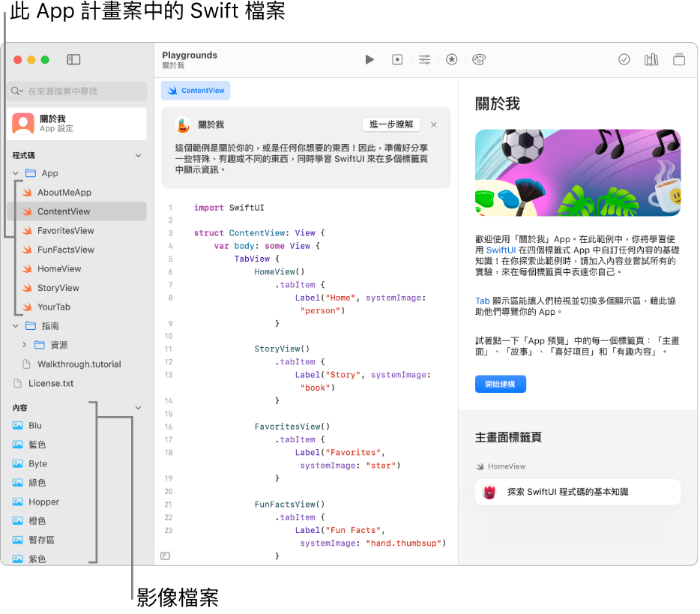
Task: Open AboutMeApp Swift file
Action: click(x=76, y=193)
